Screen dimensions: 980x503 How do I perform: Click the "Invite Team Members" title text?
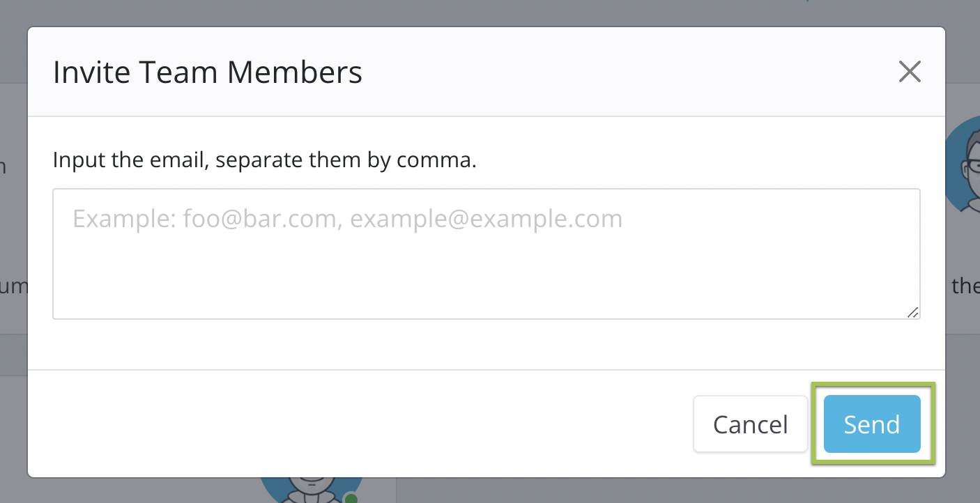click(x=208, y=72)
